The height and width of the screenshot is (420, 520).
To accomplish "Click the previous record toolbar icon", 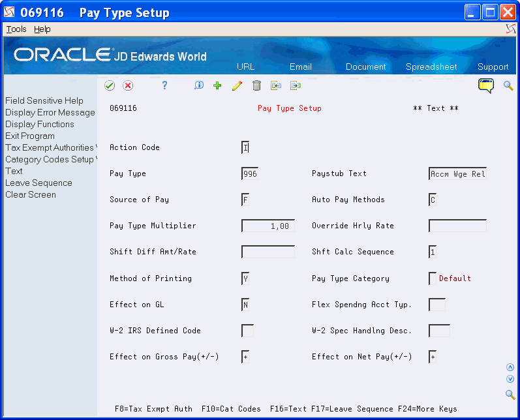I will pos(276,85).
